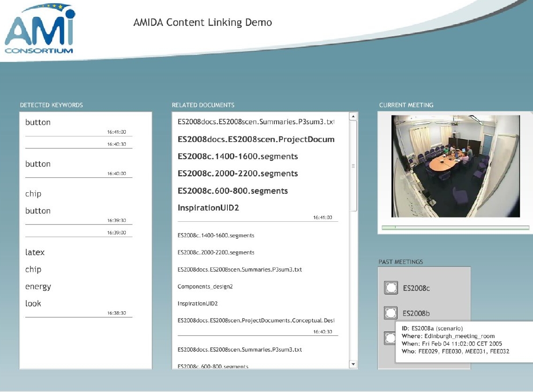The image size is (533, 392).
Task: Click the current meeting video feed
Action: (x=455, y=166)
